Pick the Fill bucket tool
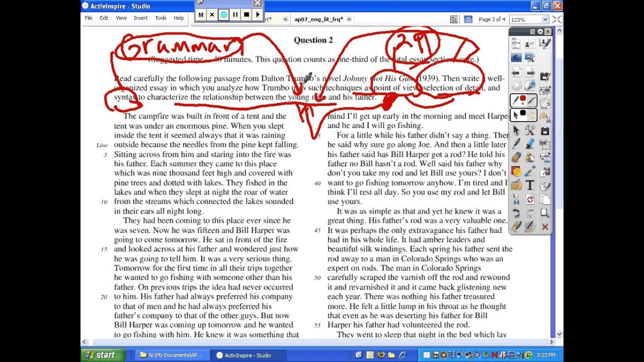Image resolution: width=644 pixels, height=362 pixels. coord(530,157)
